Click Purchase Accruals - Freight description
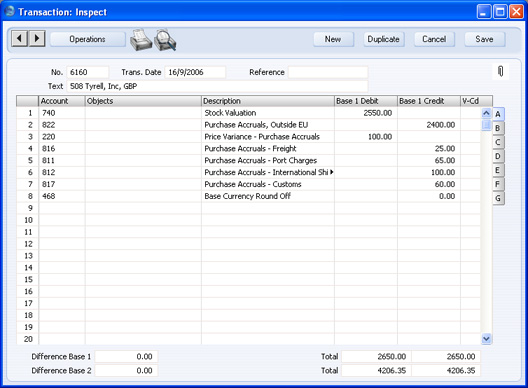This screenshot has height=388, width=528. coord(250,149)
